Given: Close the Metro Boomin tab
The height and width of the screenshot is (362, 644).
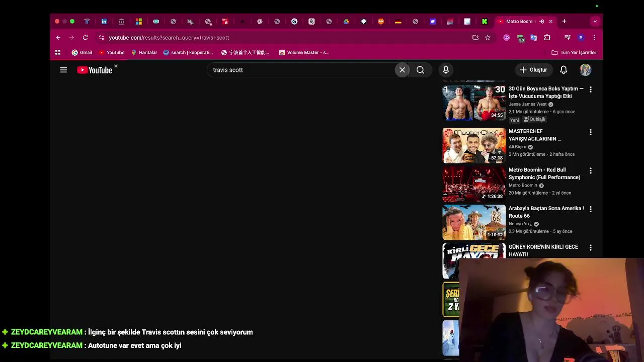Looking at the screenshot, I should point(551,22).
